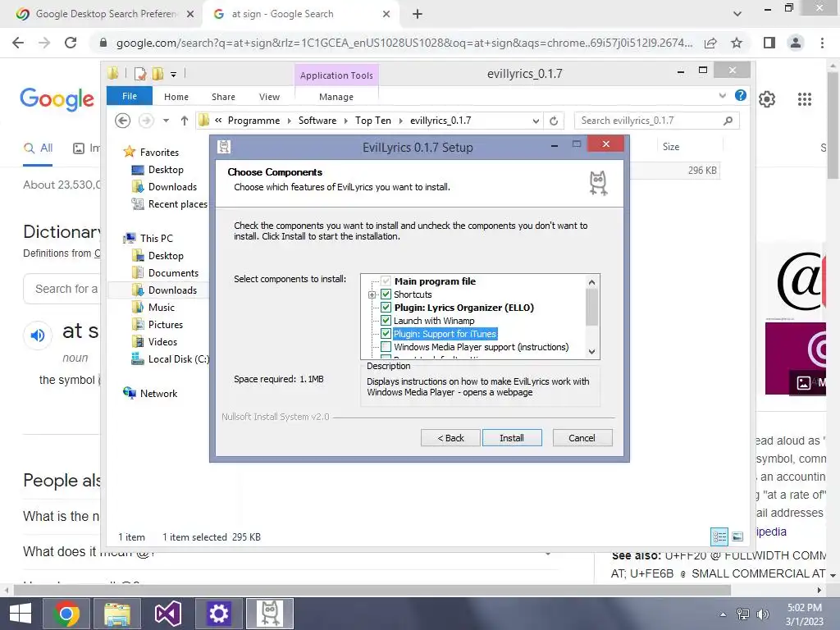The image size is (840, 630).
Task: Open Google search settings gear icon
Action: [x=767, y=99]
